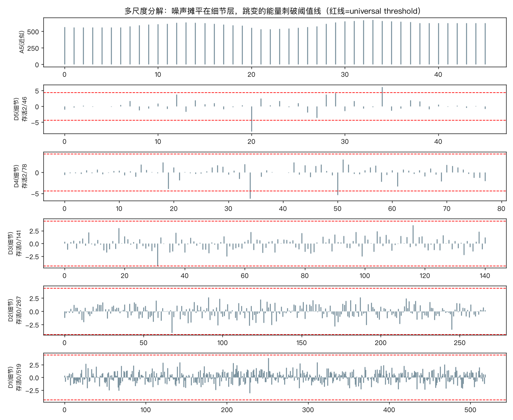Image resolution: width=513 pixels, height=420 pixels.
Task: Click the x-tick 30 under the A5 plot
Action: (x=345, y=75)
